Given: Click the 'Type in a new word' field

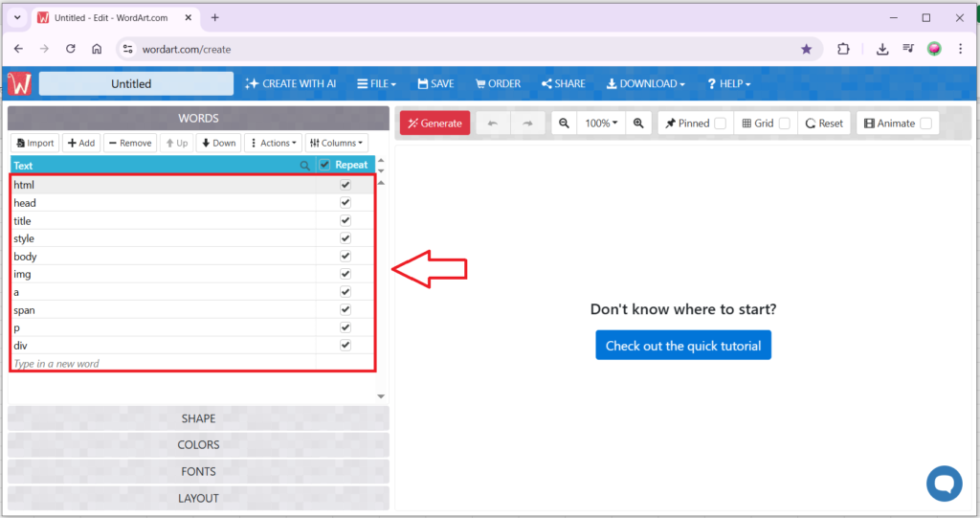Looking at the screenshot, I should (163, 364).
